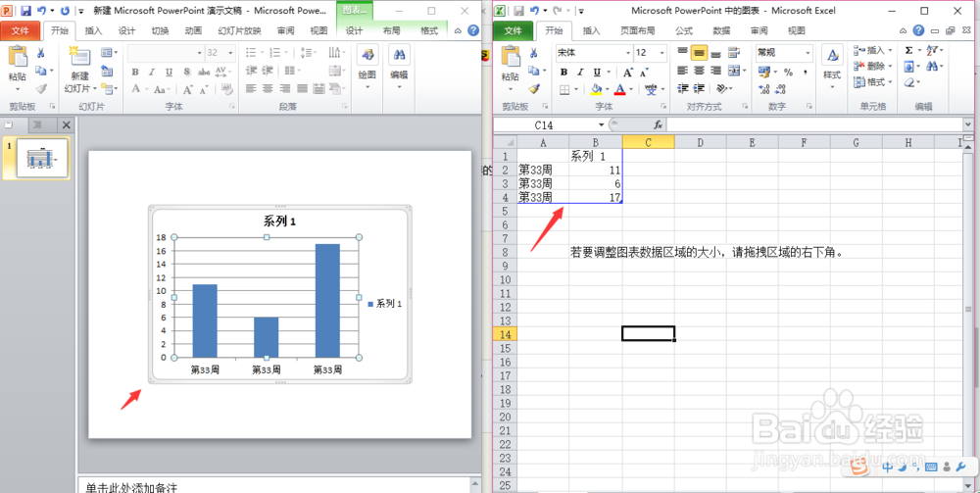Switch to Excel Data (数据) tab
Screen dimensions: 980x493
click(x=721, y=30)
